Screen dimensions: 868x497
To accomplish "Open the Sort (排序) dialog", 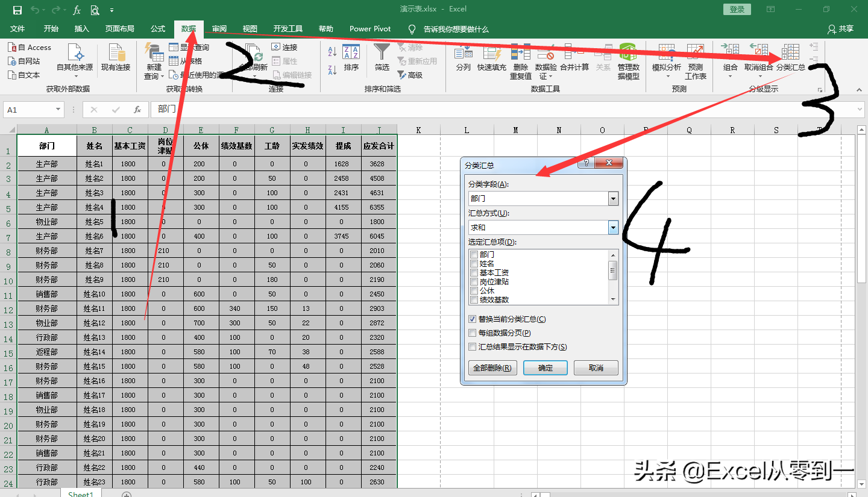I will point(351,58).
